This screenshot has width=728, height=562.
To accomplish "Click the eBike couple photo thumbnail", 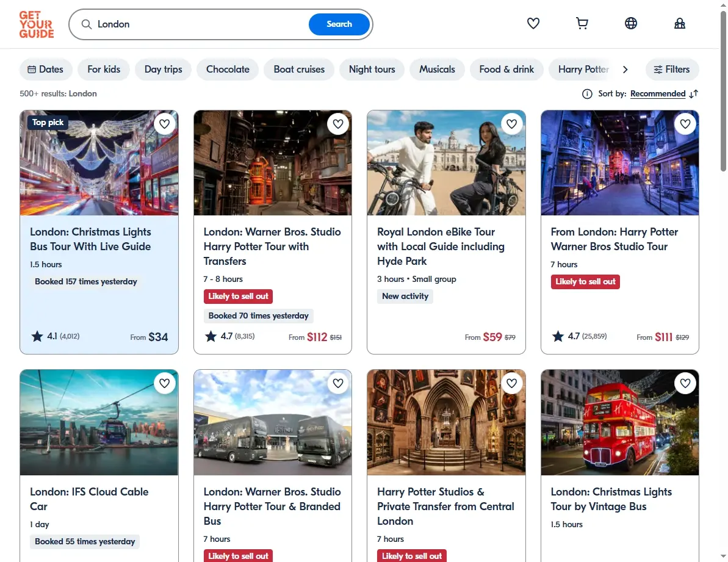I will (x=446, y=163).
